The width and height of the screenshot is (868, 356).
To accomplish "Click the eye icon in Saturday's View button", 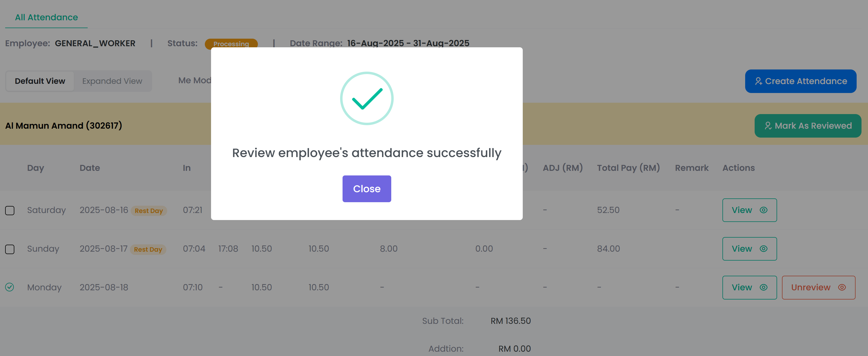I will click(764, 210).
